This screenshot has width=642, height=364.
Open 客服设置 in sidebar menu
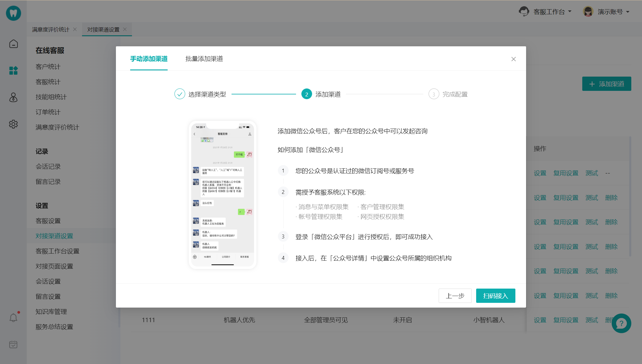[48, 221]
